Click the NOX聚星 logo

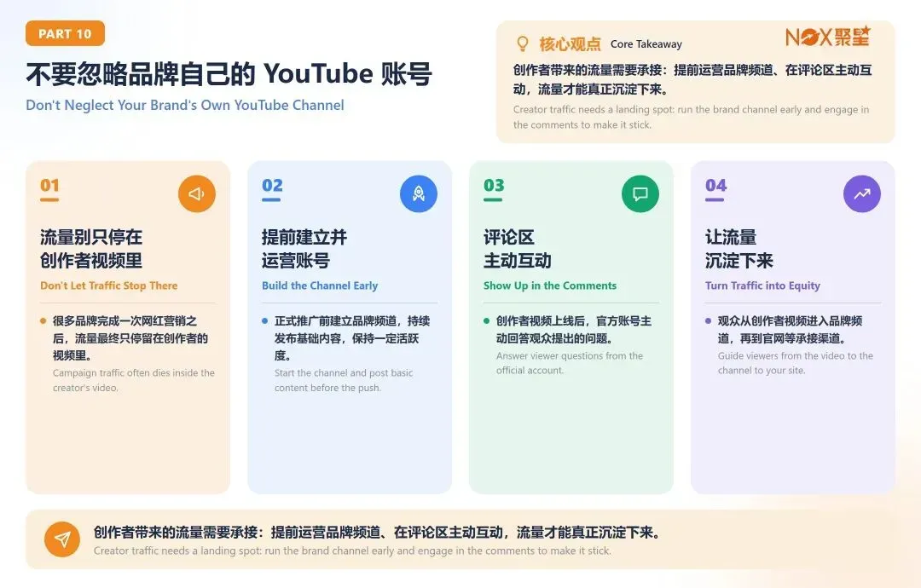pyautogui.click(x=828, y=37)
